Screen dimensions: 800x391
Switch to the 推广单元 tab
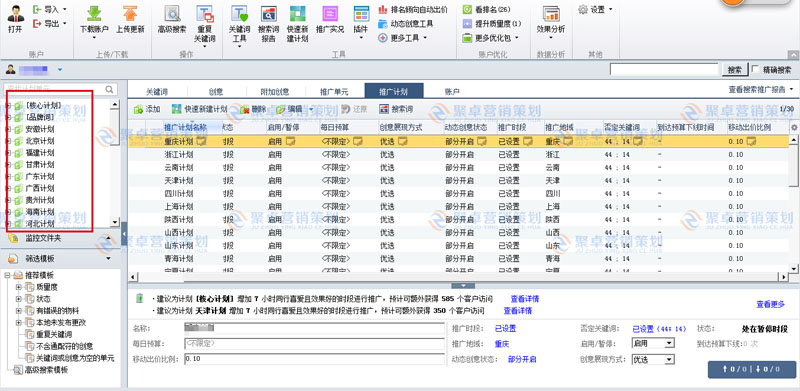334,92
